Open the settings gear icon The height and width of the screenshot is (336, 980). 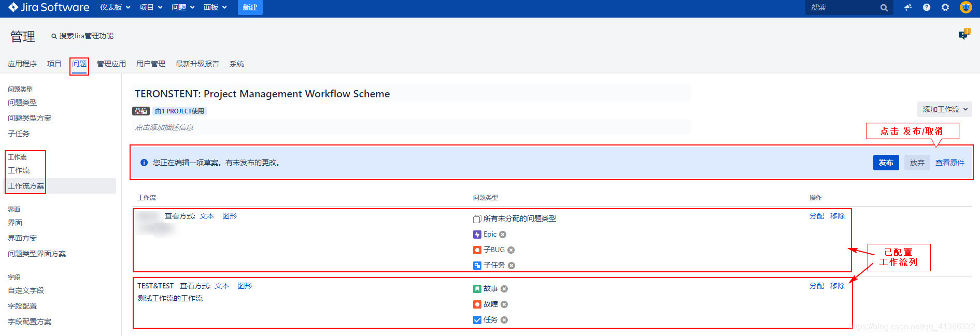(945, 7)
